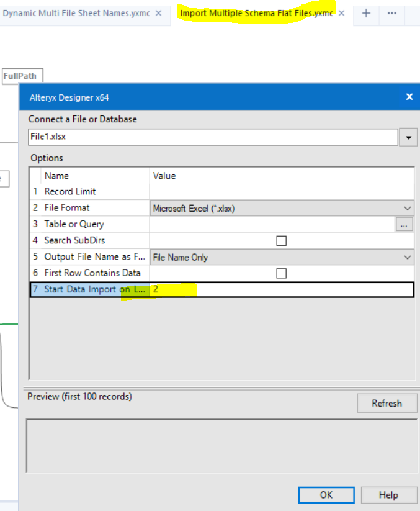Switch to Dynamic Multi File Sheet Names tab

pyautogui.click(x=76, y=13)
